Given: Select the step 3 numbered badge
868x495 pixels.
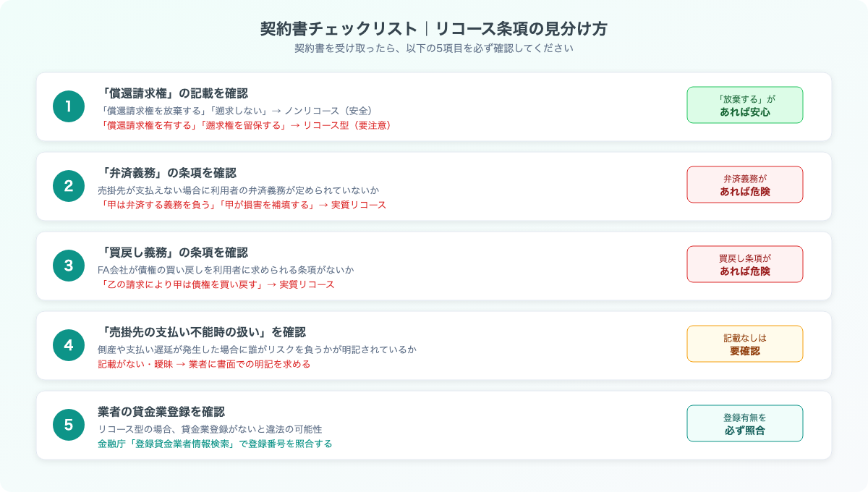Looking at the screenshot, I should pyautogui.click(x=67, y=264).
